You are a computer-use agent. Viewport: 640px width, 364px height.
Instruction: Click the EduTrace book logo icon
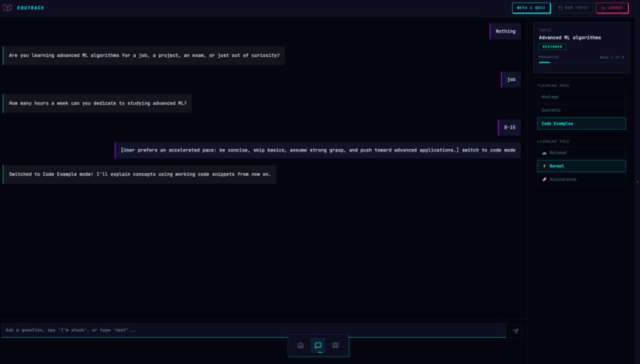click(7, 8)
